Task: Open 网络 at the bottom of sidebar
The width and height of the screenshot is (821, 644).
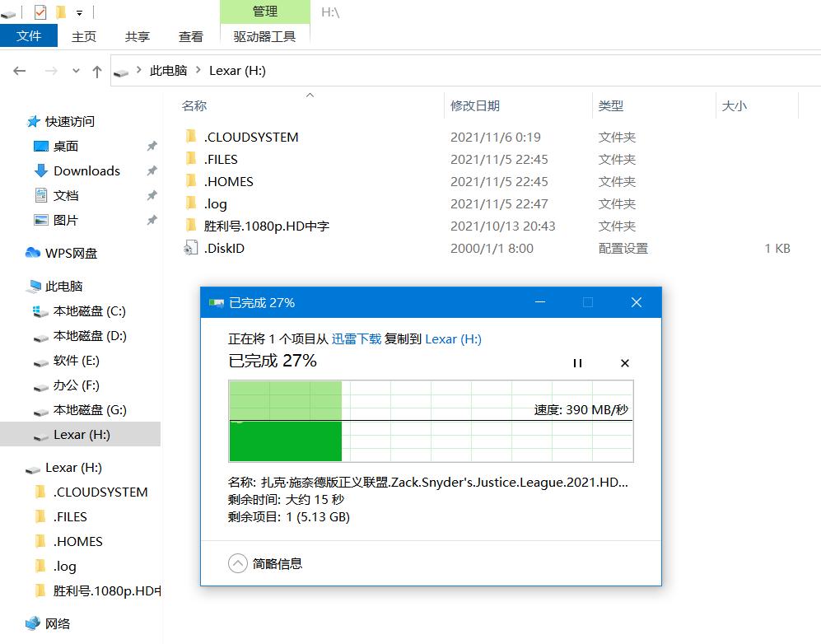Action: coord(58,624)
